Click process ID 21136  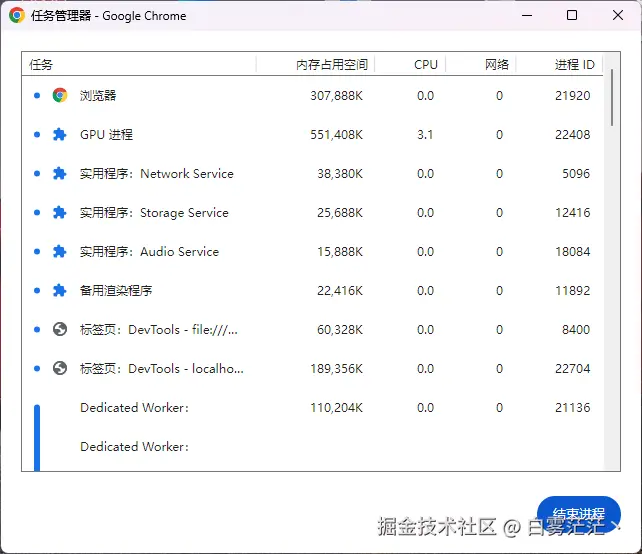[572, 407]
